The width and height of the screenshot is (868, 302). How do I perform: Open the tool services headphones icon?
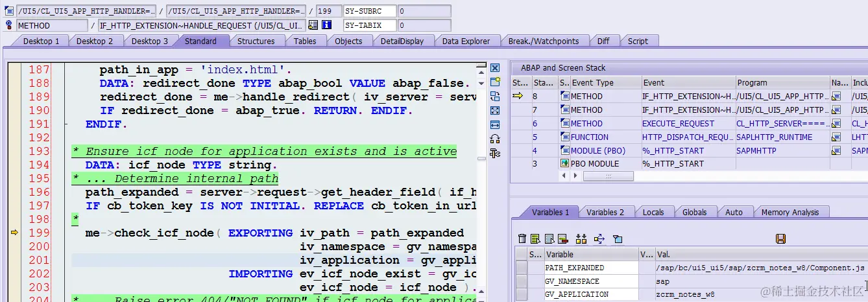tap(495, 139)
